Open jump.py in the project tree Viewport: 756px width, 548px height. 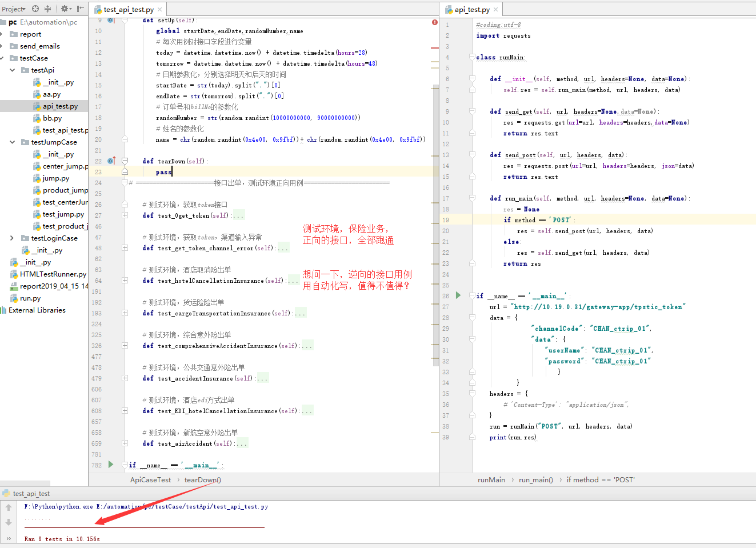55,178
